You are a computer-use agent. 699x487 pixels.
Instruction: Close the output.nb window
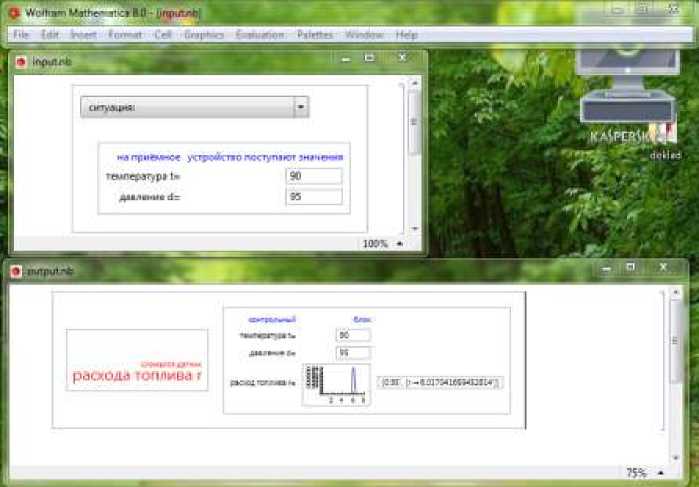[x=663, y=267]
